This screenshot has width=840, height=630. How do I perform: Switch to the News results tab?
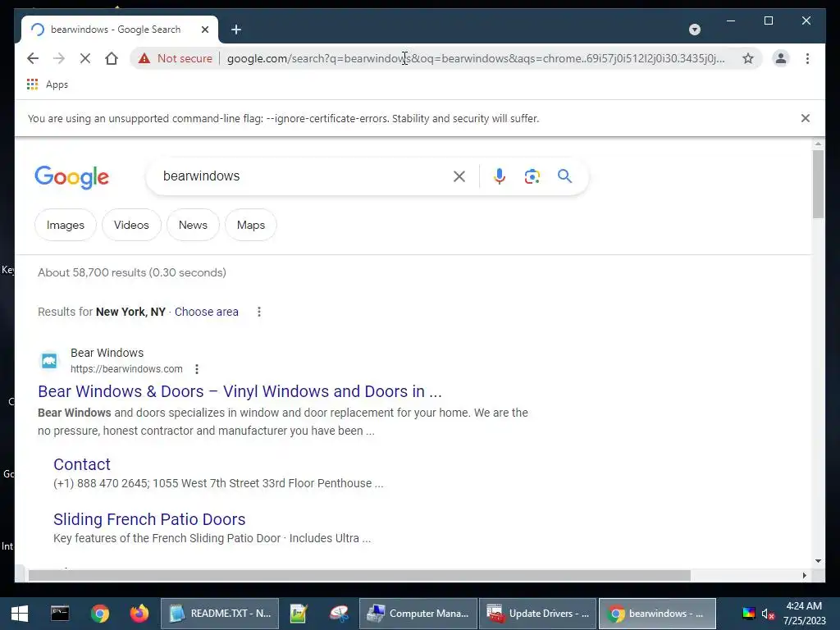(193, 225)
